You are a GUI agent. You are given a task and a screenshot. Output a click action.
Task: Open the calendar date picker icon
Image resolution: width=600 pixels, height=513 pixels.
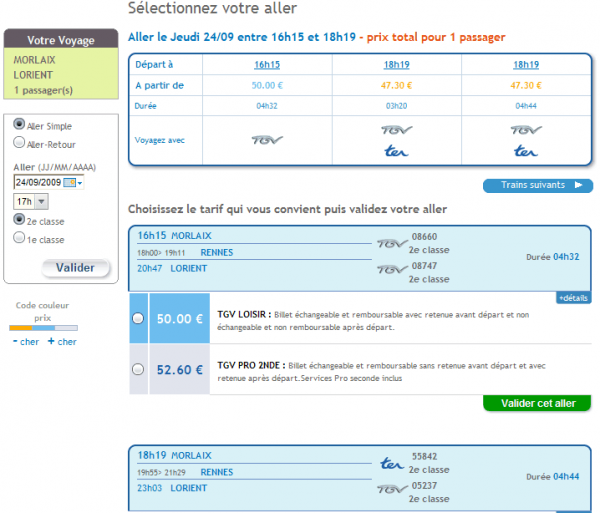tap(68, 183)
